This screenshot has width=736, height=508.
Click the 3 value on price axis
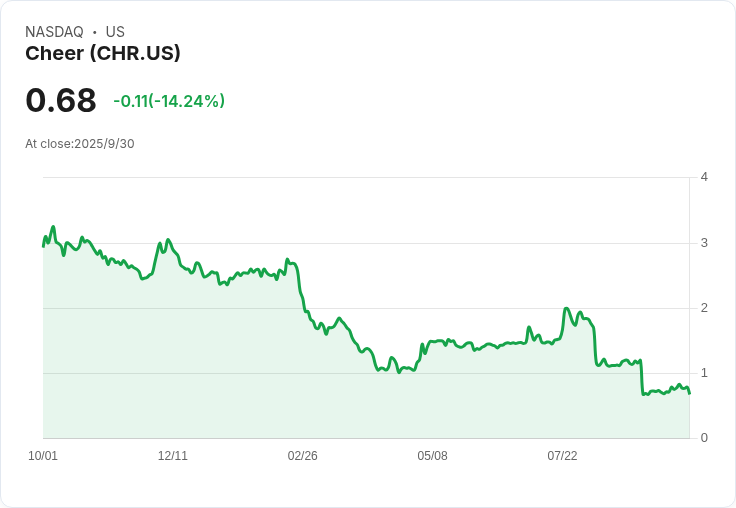pyautogui.click(x=704, y=243)
